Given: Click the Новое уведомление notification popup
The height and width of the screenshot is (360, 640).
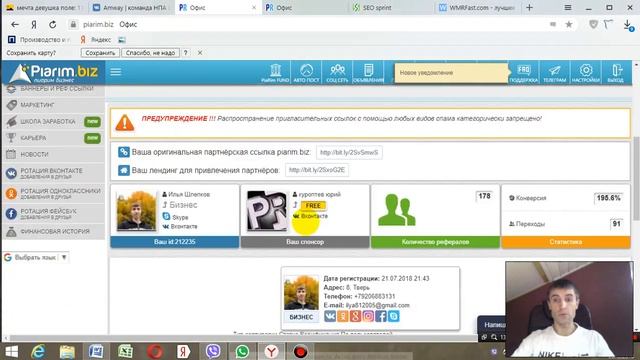Looking at the screenshot, I should pos(451,73).
